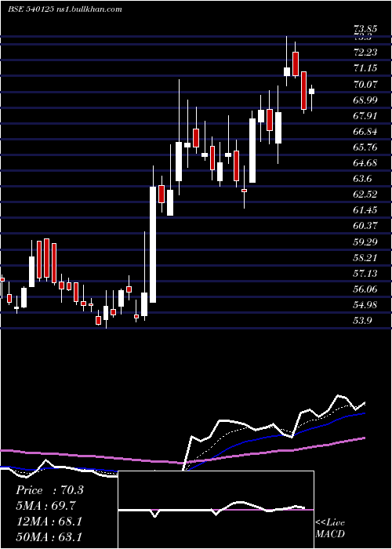This screenshot has width=392, height=549.
Task: Click the 71.15 price axis label
Action: coord(366,68)
